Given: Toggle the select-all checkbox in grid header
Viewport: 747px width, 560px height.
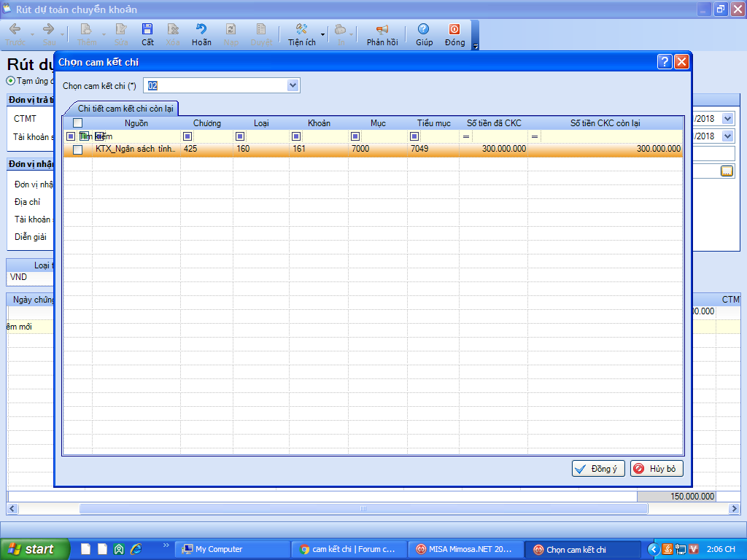Looking at the screenshot, I should point(77,123).
